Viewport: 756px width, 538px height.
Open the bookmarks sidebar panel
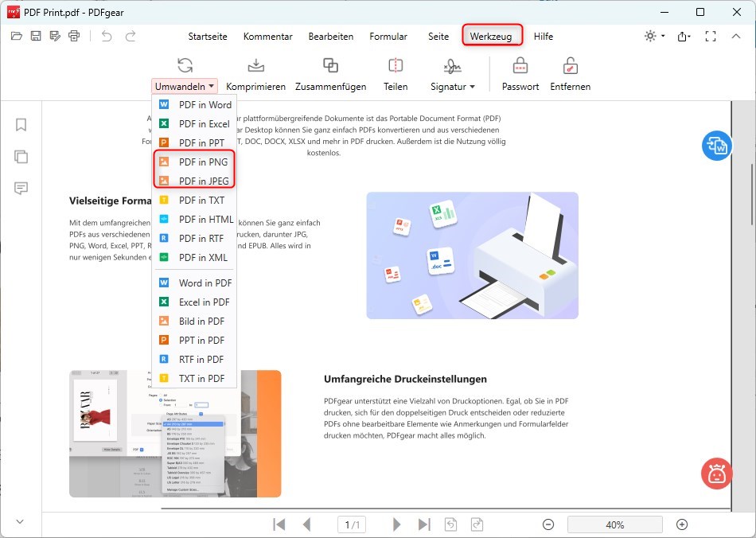coord(21,125)
